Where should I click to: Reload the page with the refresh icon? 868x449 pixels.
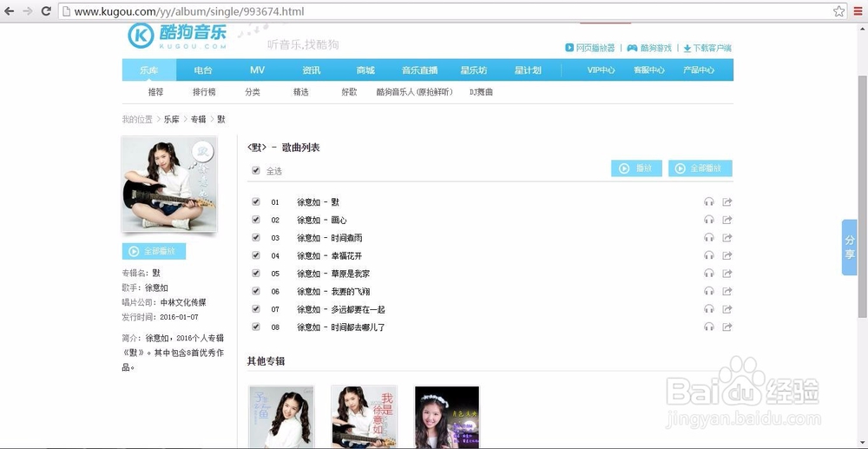point(47,11)
